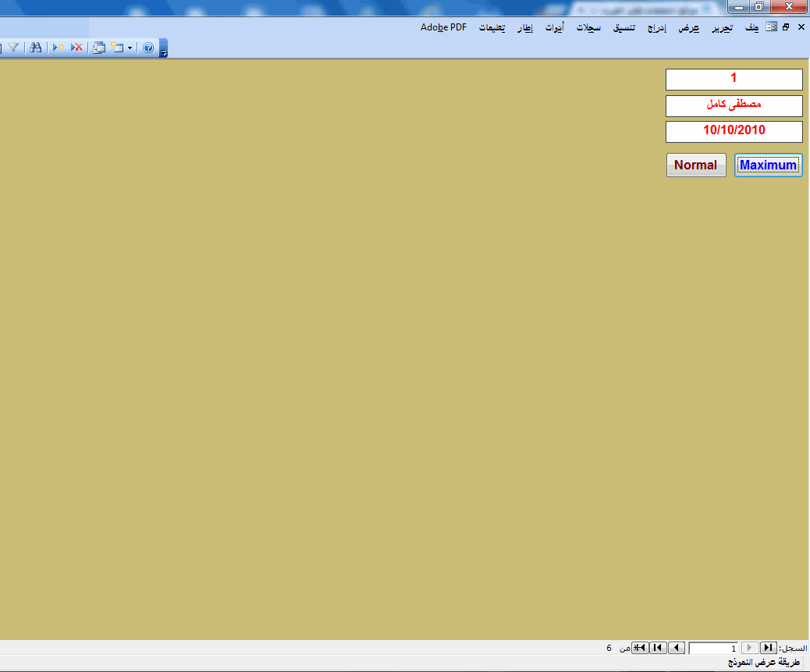Image resolution: width=810 pixels, height=672 pixels.
Task: Click the Delete Record toolbar icon
Action: tap(76, 48)
